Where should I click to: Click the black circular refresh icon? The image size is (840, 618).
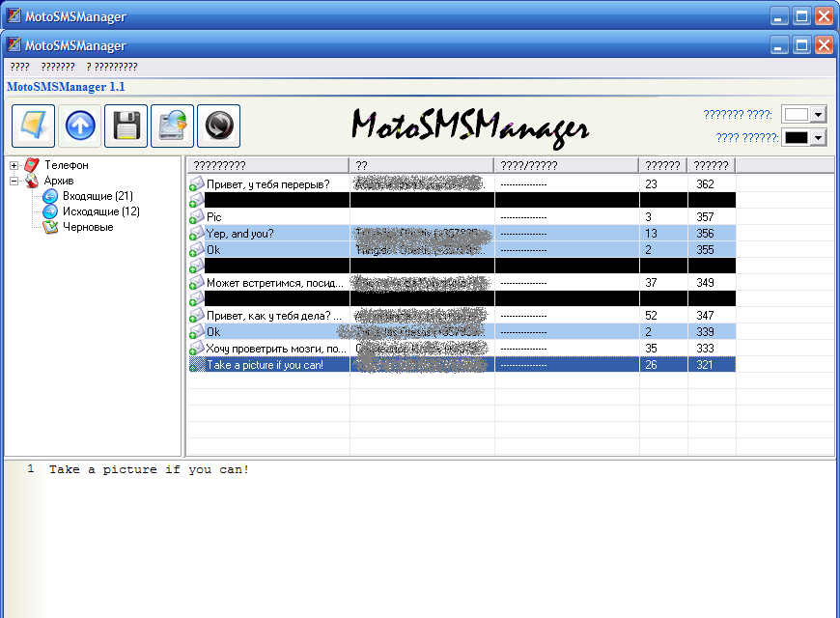click(x=218, y=126)
